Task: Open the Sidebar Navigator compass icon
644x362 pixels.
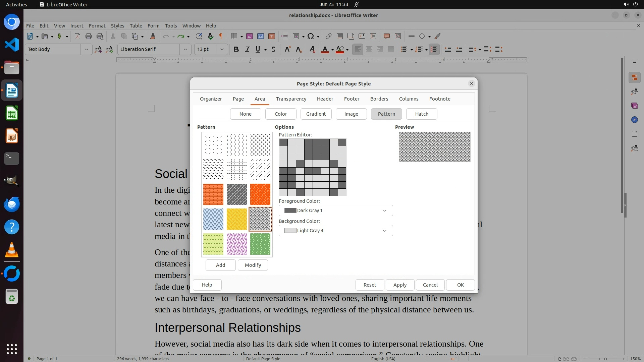Action: (634, 120)
